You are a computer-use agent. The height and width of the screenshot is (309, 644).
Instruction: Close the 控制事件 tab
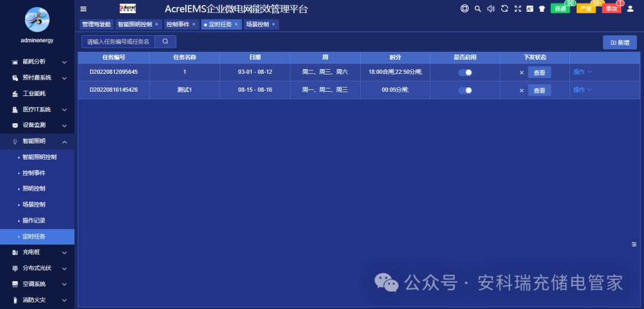coord(194,24)
